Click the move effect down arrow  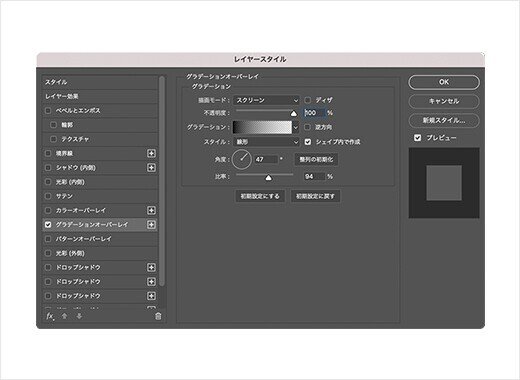tap(79, 316)
